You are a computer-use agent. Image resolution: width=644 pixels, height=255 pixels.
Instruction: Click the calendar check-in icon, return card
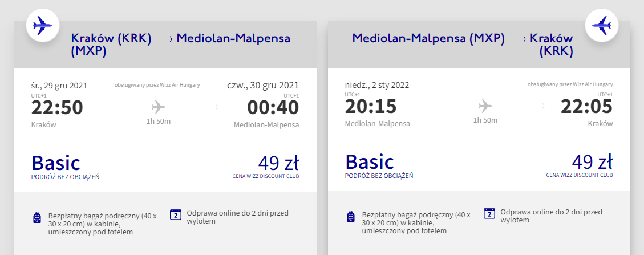click(489, 214)
